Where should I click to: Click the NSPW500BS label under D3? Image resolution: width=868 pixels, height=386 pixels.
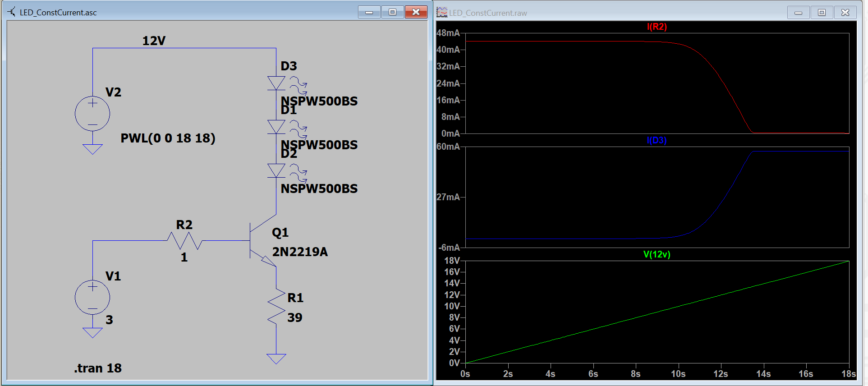[x=319, y=101]
